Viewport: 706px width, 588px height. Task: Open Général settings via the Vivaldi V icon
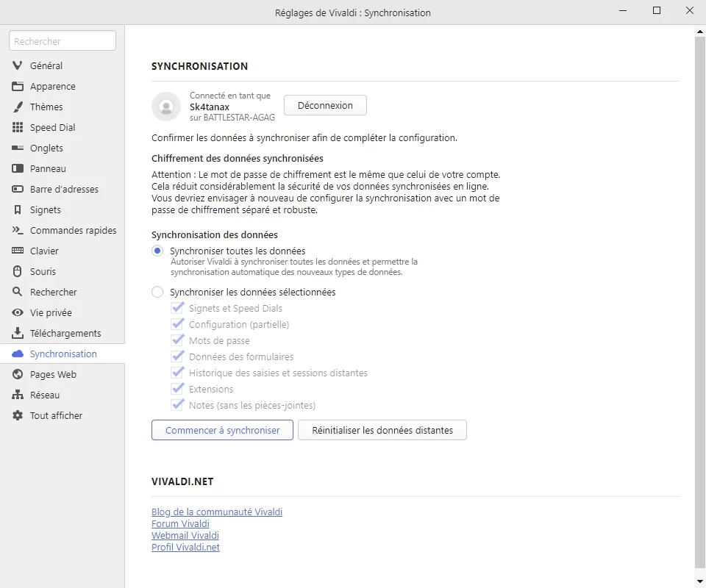tap(17, 65)
